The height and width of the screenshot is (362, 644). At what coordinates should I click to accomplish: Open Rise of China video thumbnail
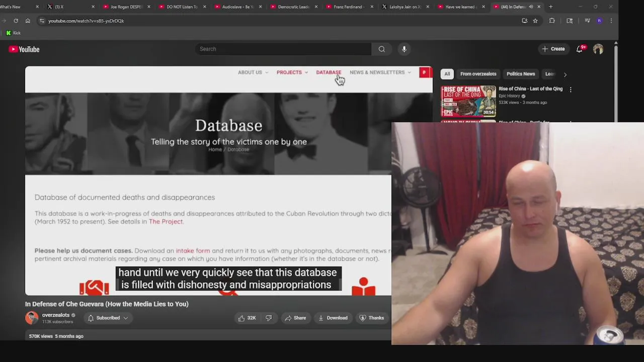click(x=468, y=101)
